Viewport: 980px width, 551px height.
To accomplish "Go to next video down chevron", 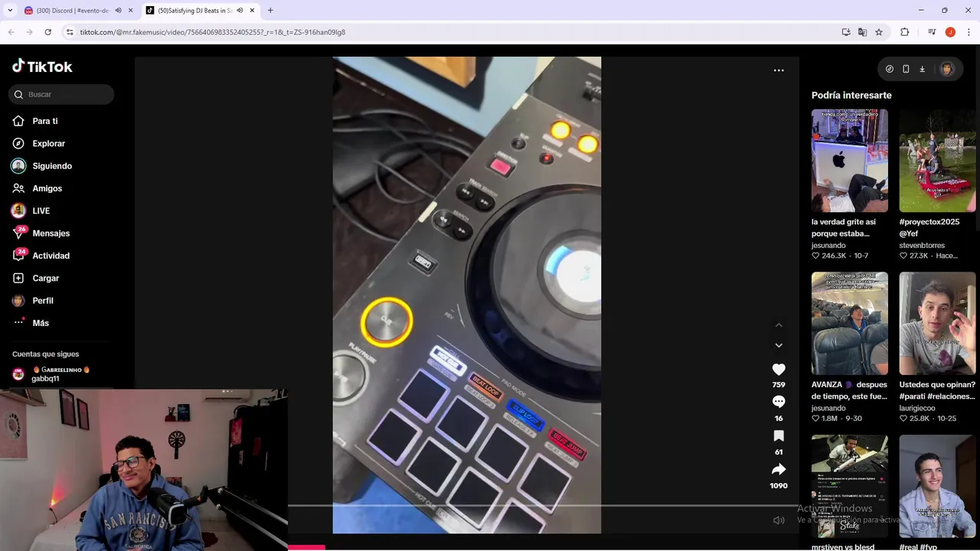I will (779, 345).
